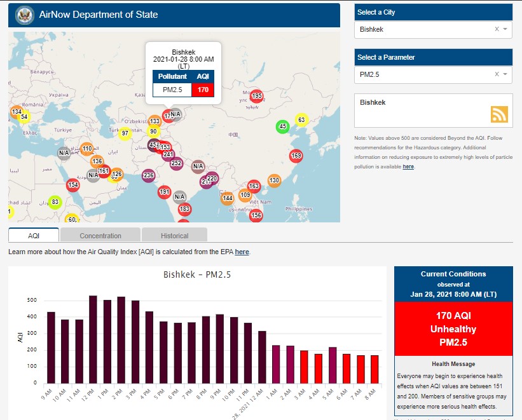Switch to the Concentration tab
The width and height of the screenshot is (522, 420).
100,236
